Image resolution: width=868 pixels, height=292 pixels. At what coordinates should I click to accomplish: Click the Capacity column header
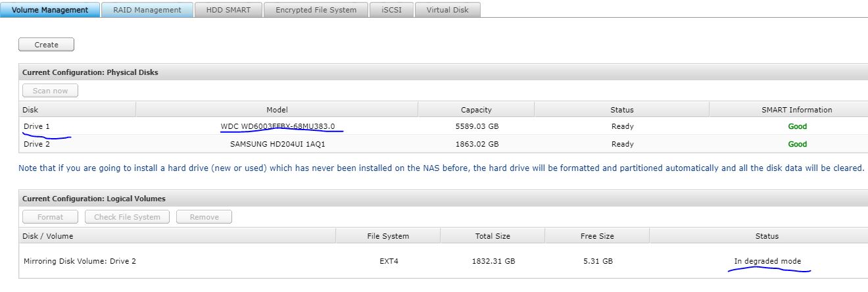pos(476,110)
